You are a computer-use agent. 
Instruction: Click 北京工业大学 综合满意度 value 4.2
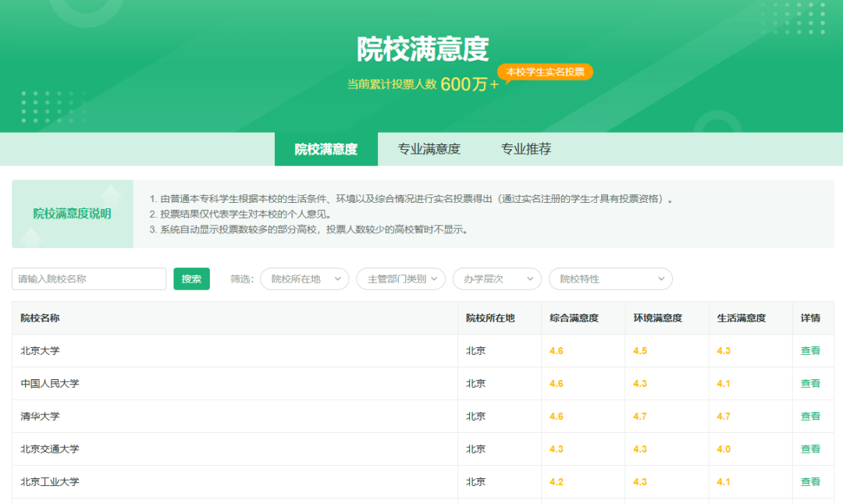pyautogui.click(x=557, y=482)
